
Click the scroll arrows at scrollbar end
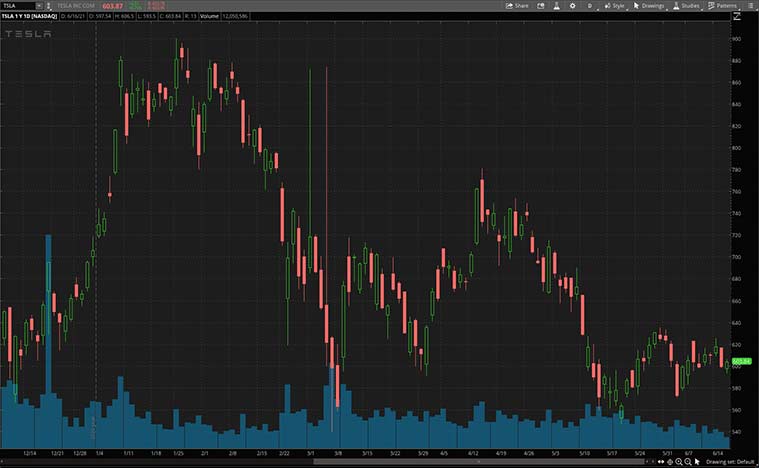tap(650, 462)
